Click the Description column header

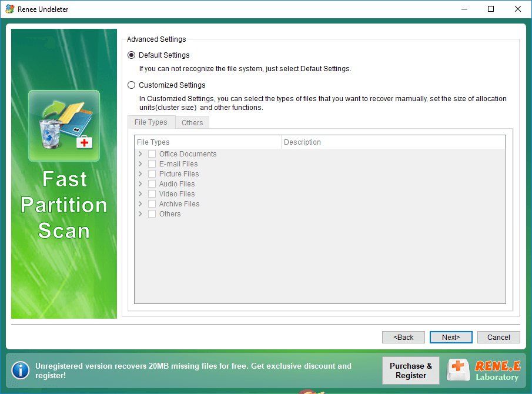point(393,142)
